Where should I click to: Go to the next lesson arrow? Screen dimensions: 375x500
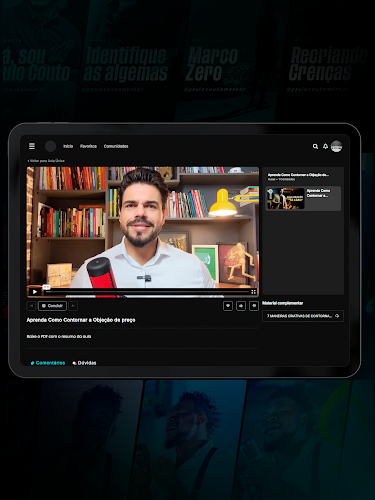coord(73,306)
